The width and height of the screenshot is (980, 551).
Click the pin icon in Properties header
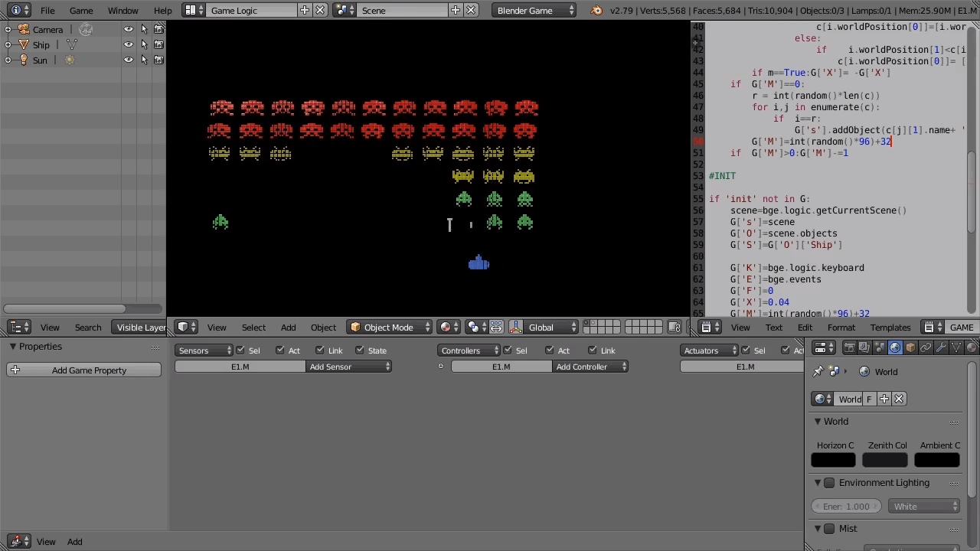(817, 371)
